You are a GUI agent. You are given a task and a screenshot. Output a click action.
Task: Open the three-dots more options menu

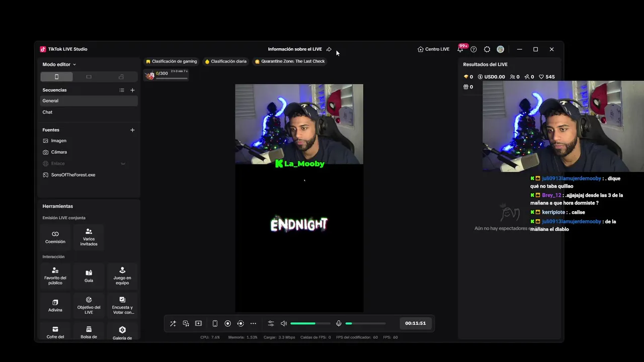(253, 323)
